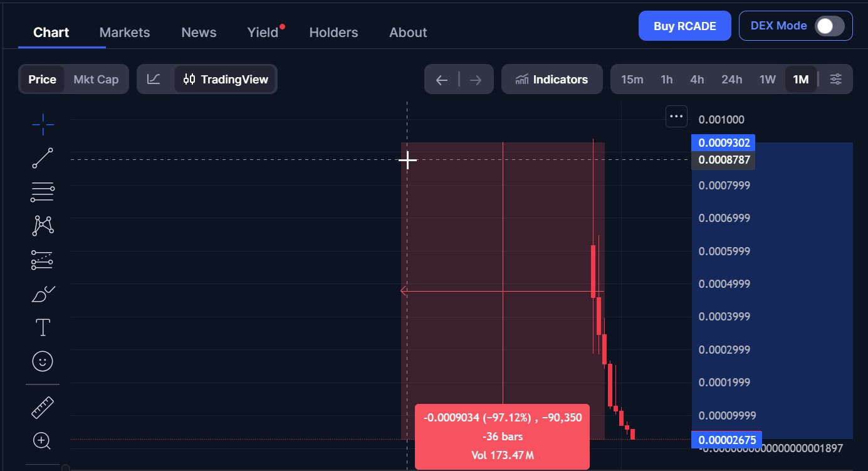Image resolution: width=868 pixels, height=471 pixels.
Task: Open the Fibonacci retracement tool
Action: click(x=43, y=192)
